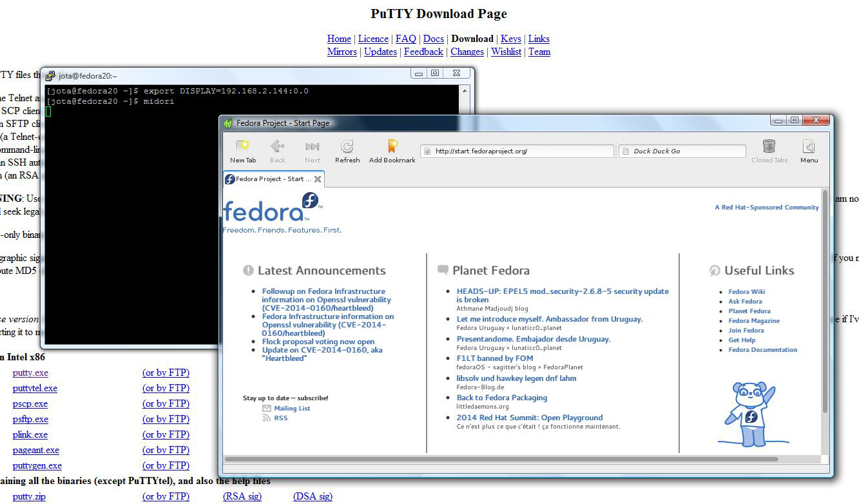Screen dimensions: 859x504
Task: Open the Closed Tabs trash icon
Action: [x=769, y=151]
